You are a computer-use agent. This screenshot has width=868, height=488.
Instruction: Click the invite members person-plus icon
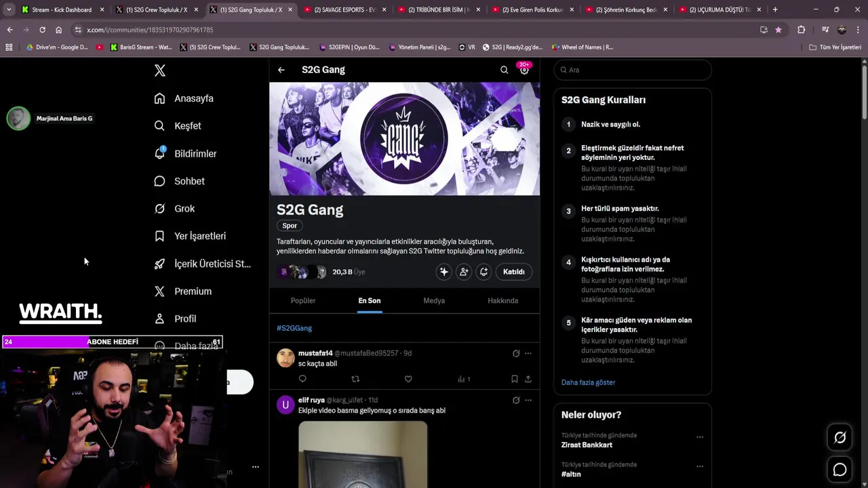(x=464, y=272)
